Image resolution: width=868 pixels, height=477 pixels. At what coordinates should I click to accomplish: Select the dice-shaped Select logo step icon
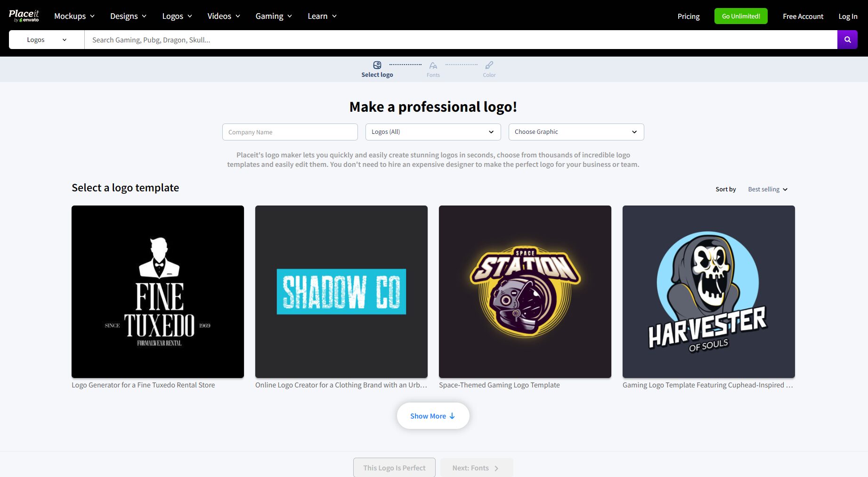[x=377, y=65]
